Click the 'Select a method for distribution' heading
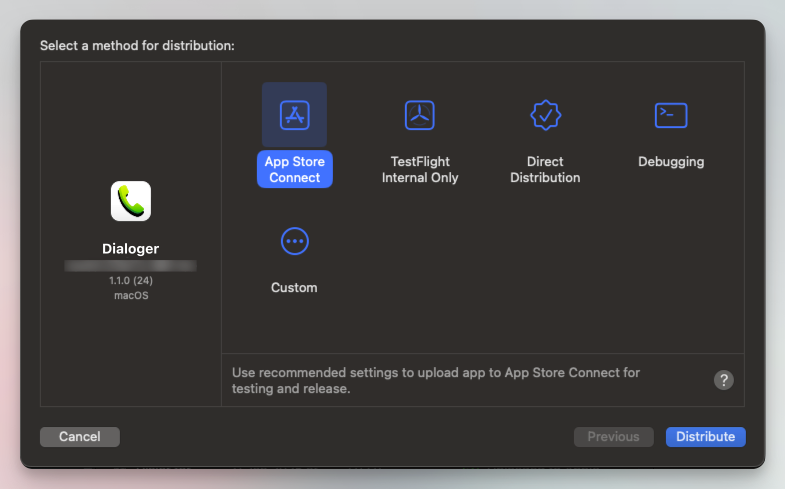Viewport: 785px width, 489px height. pos(137,46)
